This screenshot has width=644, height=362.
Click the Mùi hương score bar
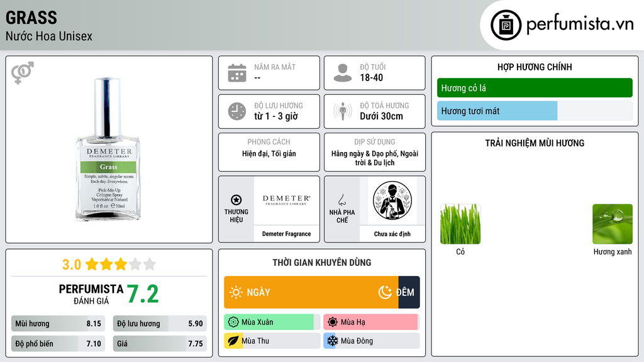[58, 324]
